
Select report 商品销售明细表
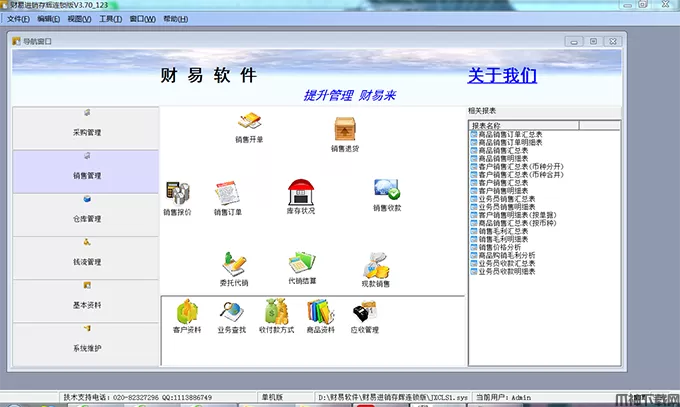[x=500, y=158]
